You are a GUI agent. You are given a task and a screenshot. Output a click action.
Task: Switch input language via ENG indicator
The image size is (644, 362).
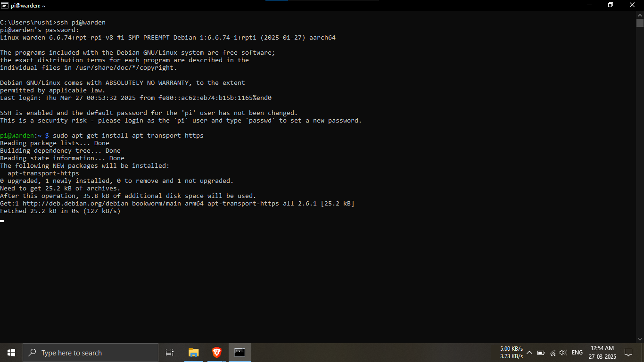[577, 353]
